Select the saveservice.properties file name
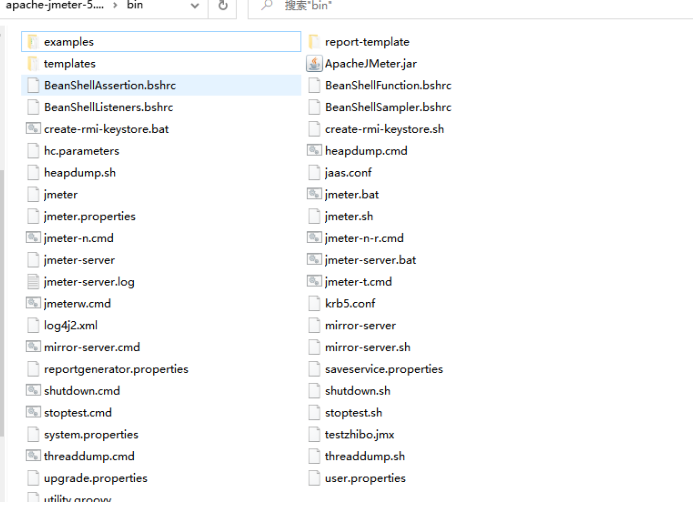The image size is (693, 506). [x=384, y=369]
